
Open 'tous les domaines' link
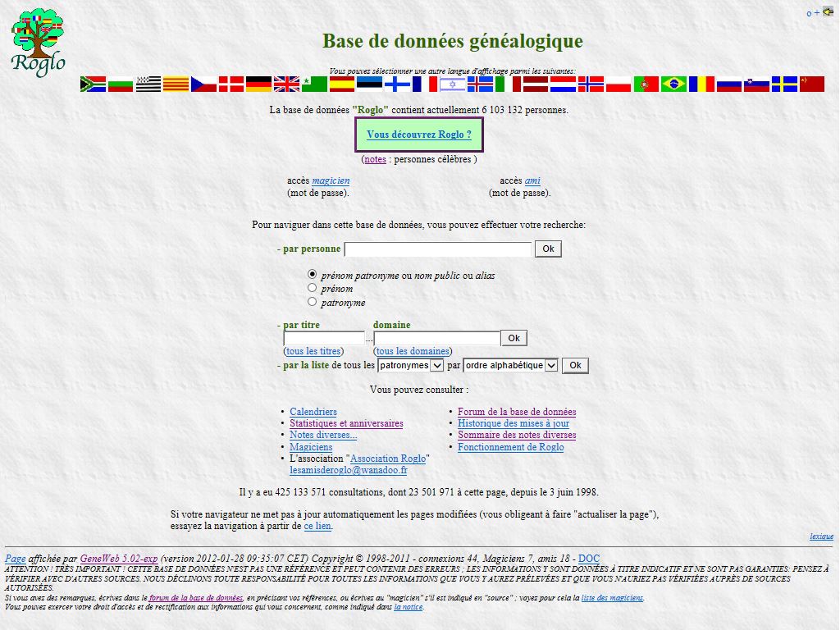[x=413, y=351]
